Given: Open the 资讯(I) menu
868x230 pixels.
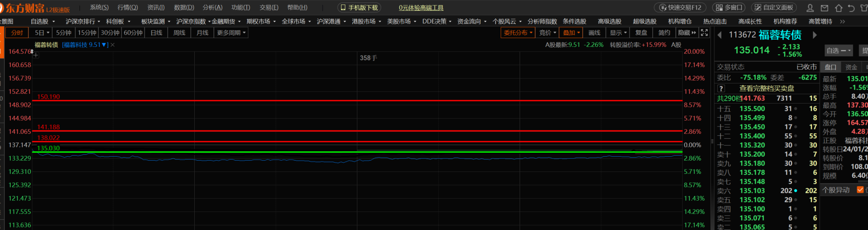Looking at the screenshot, I should click(x=156, y=8).
